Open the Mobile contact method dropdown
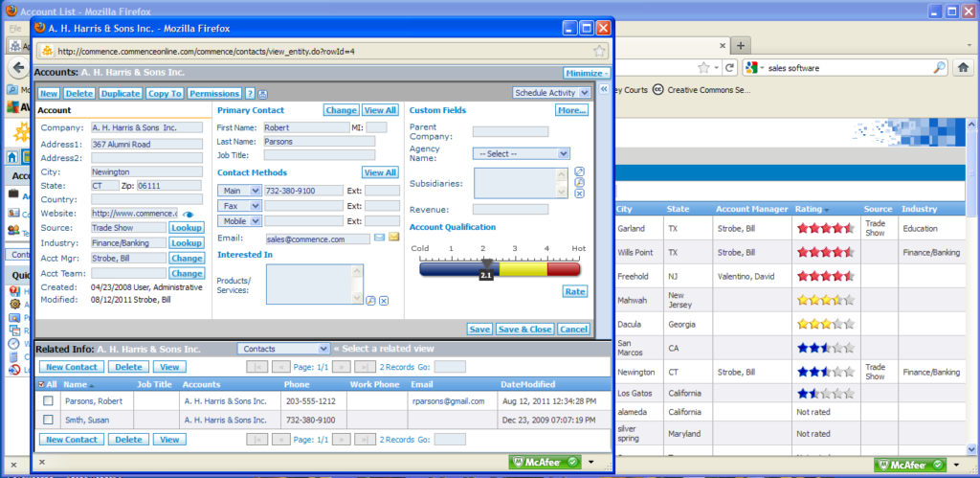980x478 pixels. pyautogui.click(x=239, y=221)
